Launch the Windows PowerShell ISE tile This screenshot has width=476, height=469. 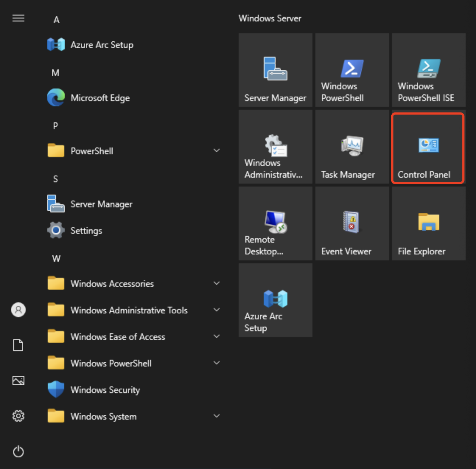tap(428, 70)
